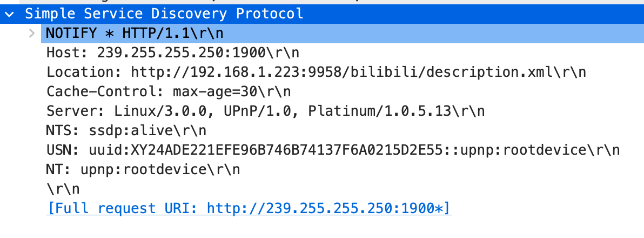Image resolution: width=644 pixels, height=238 pixels.
Task: Collapse the Simple Service Discovery Protocol section
Action: [x=9, y=14]
